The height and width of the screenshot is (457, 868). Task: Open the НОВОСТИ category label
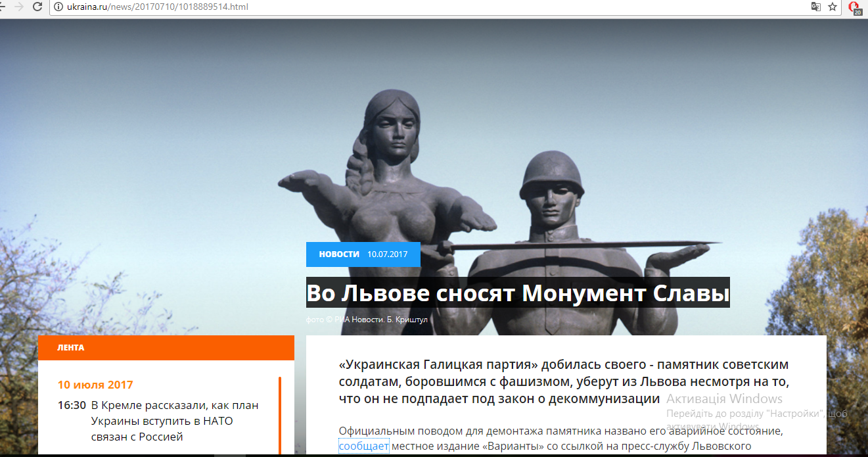[x=339, y=254]
